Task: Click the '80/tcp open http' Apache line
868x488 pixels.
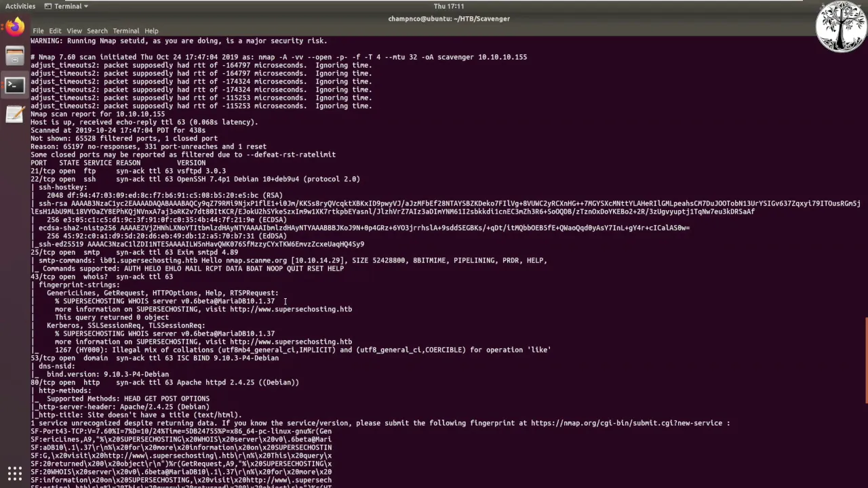Action: click(165, 382)
